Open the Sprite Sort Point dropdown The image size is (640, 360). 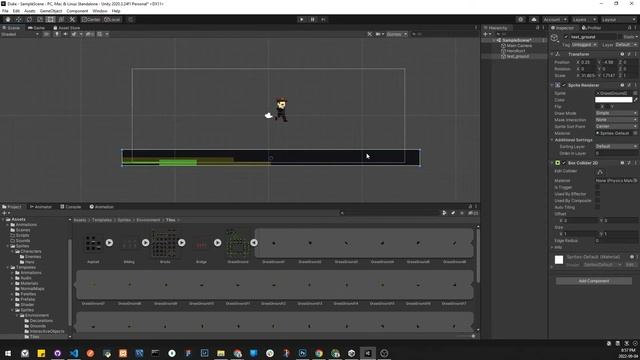click(x=616, y=127)
